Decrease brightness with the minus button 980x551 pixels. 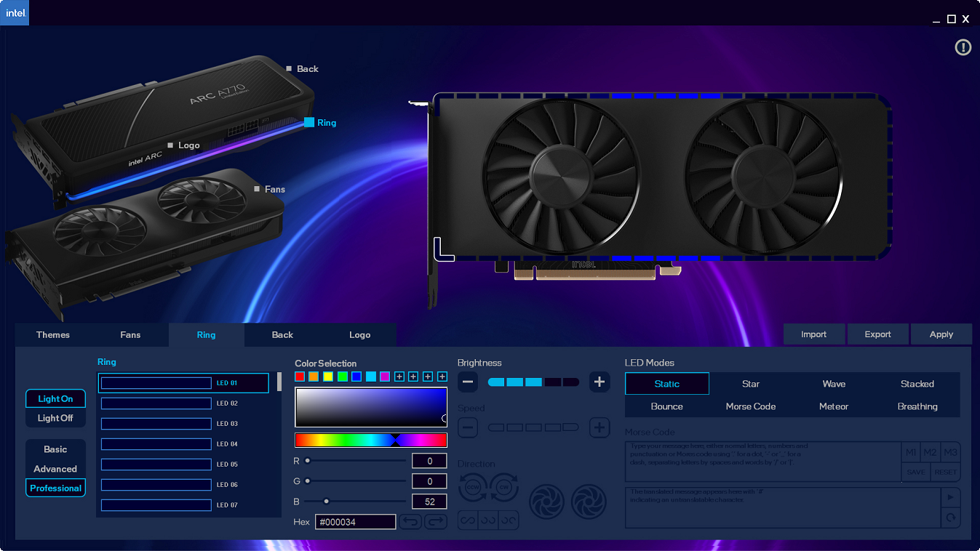coord(468,382)
